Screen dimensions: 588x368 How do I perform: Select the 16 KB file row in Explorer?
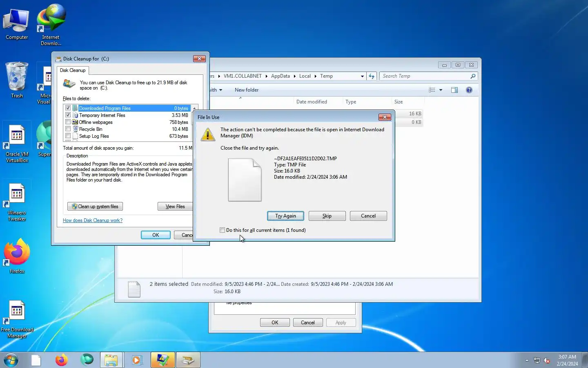coord(408,114)
